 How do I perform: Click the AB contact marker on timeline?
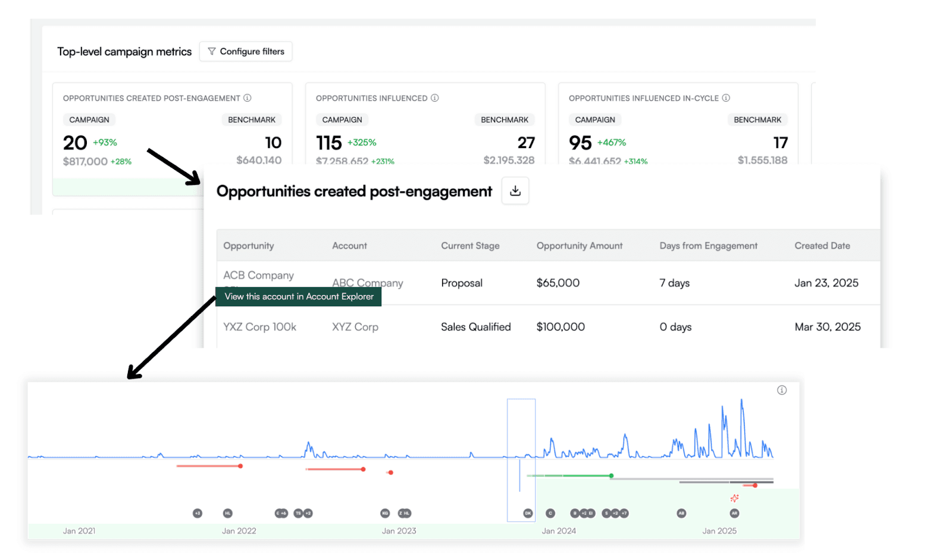(681, 513)
